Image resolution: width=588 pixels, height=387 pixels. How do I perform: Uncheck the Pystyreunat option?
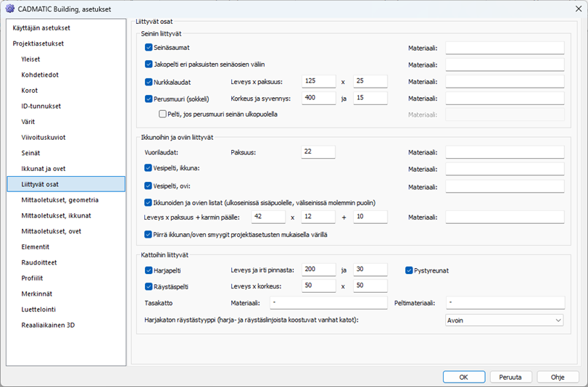[x=409, y=270]
